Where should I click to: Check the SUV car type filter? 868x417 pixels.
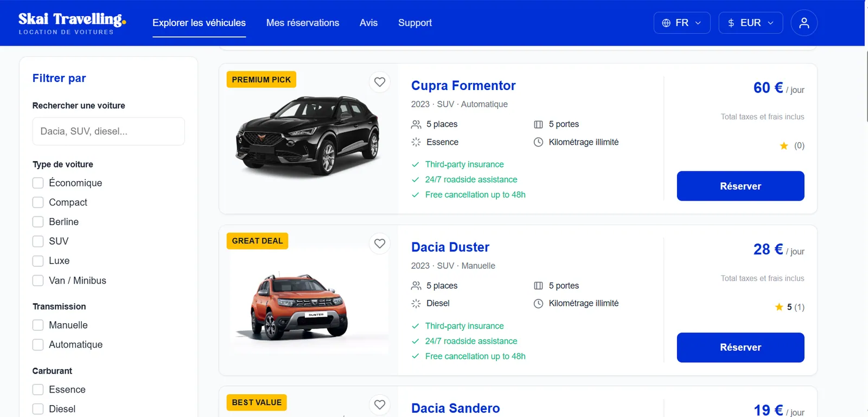pos(38,241)
